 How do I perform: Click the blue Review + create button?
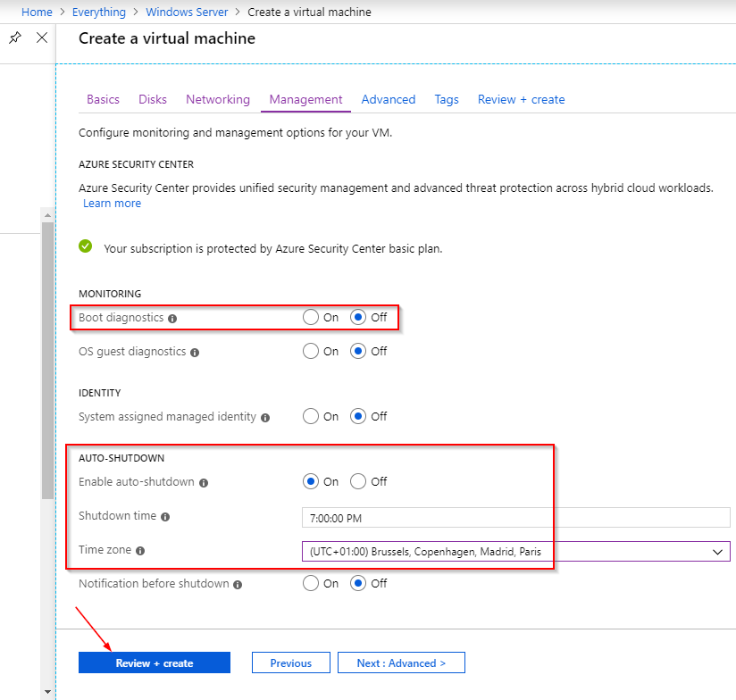tap(155, 662)
